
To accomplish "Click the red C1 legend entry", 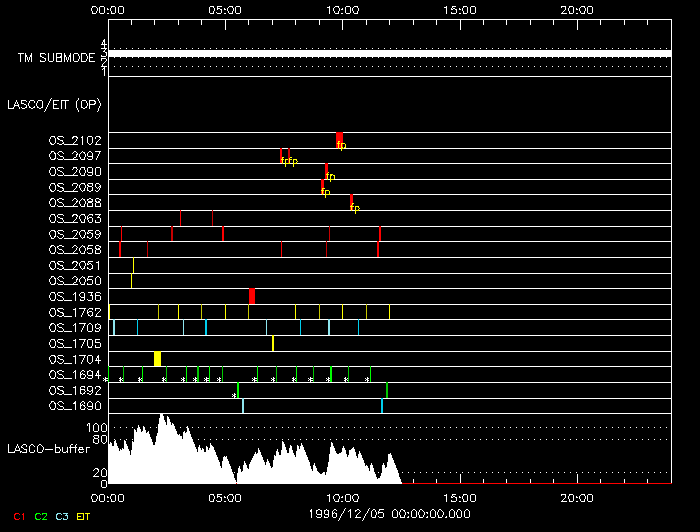I will [x=19, y=516].
